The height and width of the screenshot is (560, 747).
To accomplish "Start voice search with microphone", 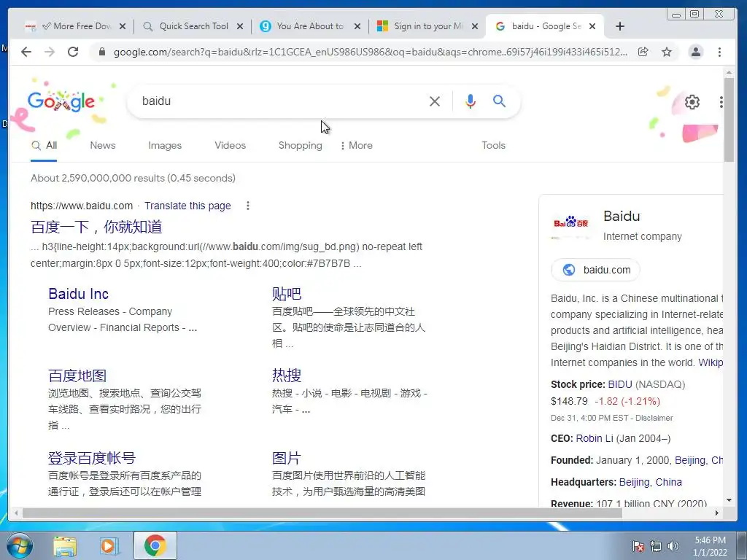I will pyautogui.click(x=471, y=101).
